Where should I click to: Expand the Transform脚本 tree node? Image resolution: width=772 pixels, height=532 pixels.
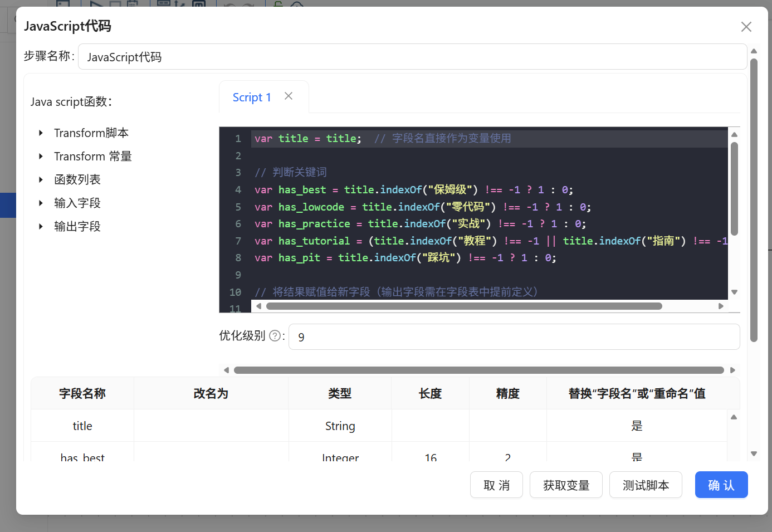pos(41,133)
